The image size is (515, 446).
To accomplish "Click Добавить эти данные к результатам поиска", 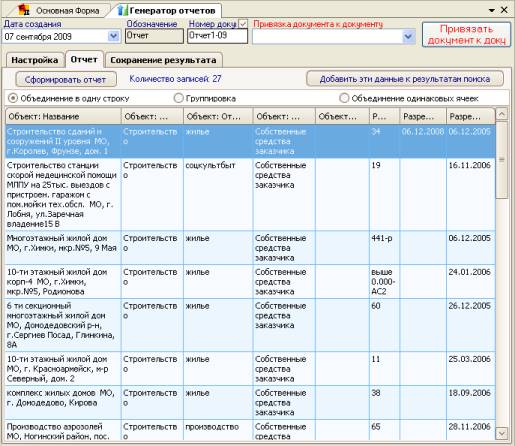I will click(x=405, y=79).
